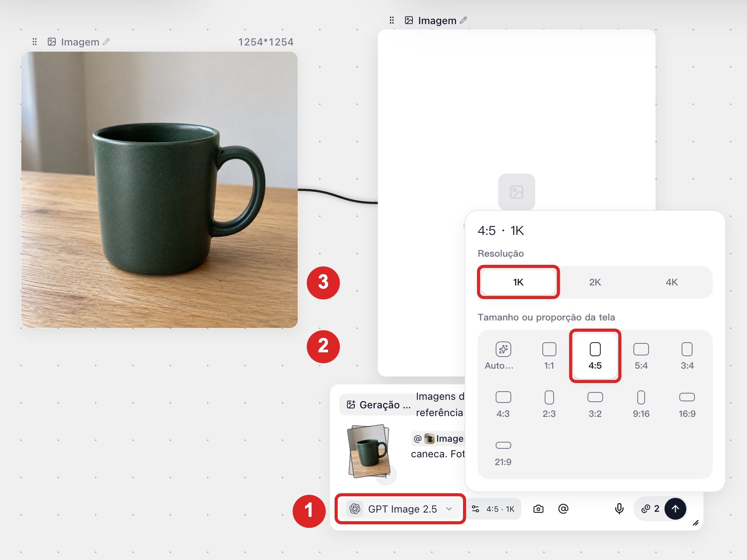Submit prompt with the arrow send button
This screenshot has height=560, width=747.
click(675, 509)
